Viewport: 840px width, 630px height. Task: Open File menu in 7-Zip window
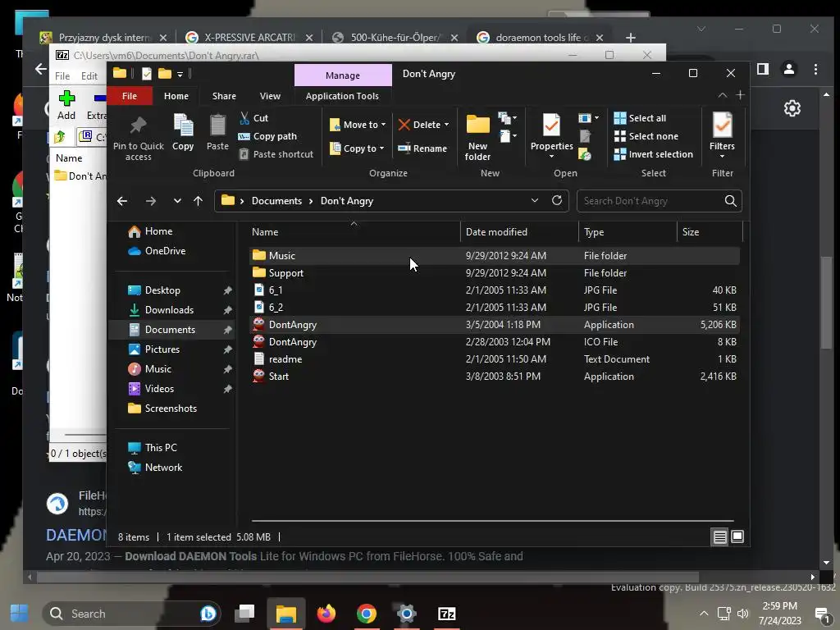62,76
